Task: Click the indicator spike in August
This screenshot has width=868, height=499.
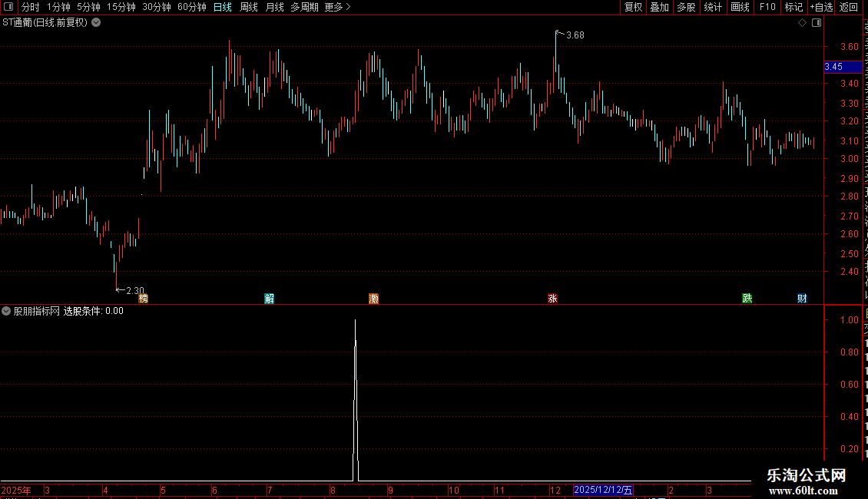Action: (x=356, y=398)
